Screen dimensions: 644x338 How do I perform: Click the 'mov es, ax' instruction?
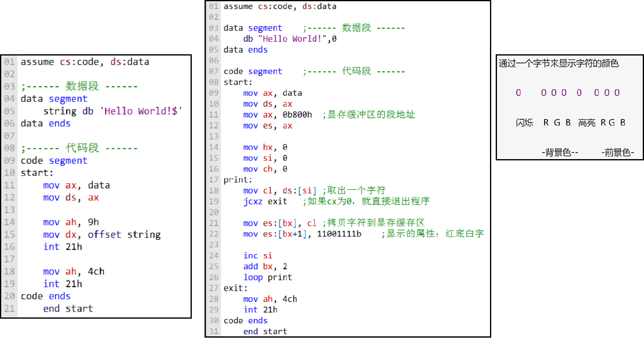(x=268, y=126)
